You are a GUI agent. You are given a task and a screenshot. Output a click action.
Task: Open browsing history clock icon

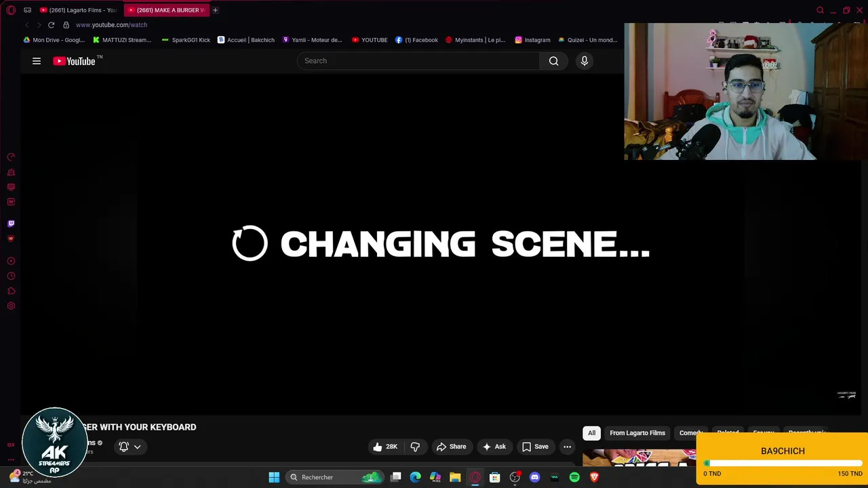11,276
